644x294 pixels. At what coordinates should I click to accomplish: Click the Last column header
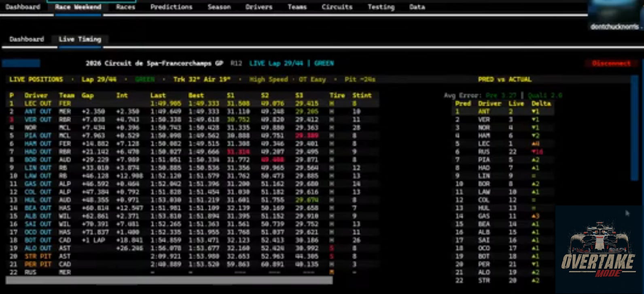coord(158,95)
